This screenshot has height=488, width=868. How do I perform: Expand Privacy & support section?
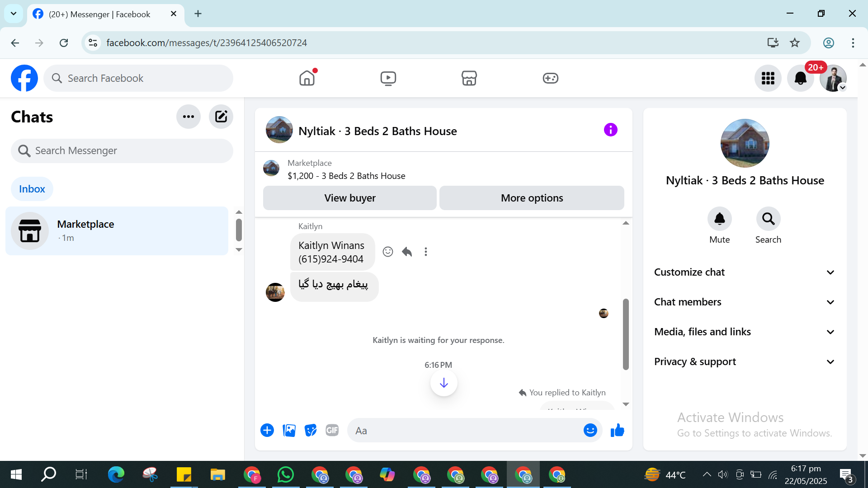coord(745,362)
